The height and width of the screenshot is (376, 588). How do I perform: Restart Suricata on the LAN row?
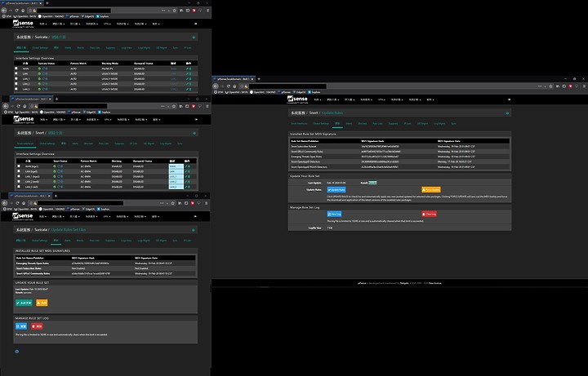[x=43, y=73]
